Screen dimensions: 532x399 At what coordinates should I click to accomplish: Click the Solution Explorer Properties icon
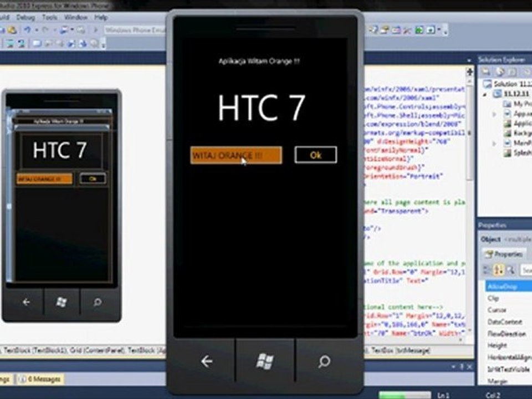tap(486, 71)
